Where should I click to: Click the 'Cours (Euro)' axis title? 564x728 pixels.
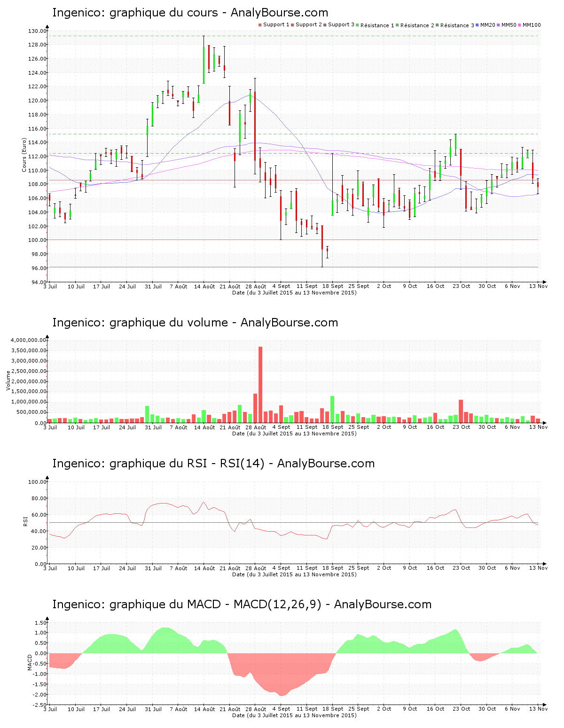coord(24,155)
